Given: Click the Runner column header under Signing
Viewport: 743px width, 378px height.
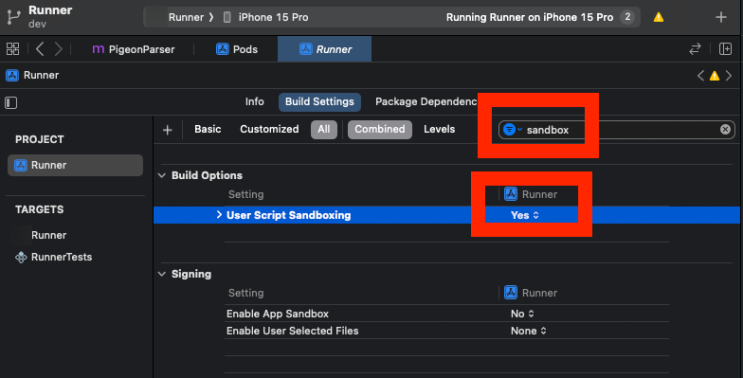Looking at the screenshot, I should (531, 293).
